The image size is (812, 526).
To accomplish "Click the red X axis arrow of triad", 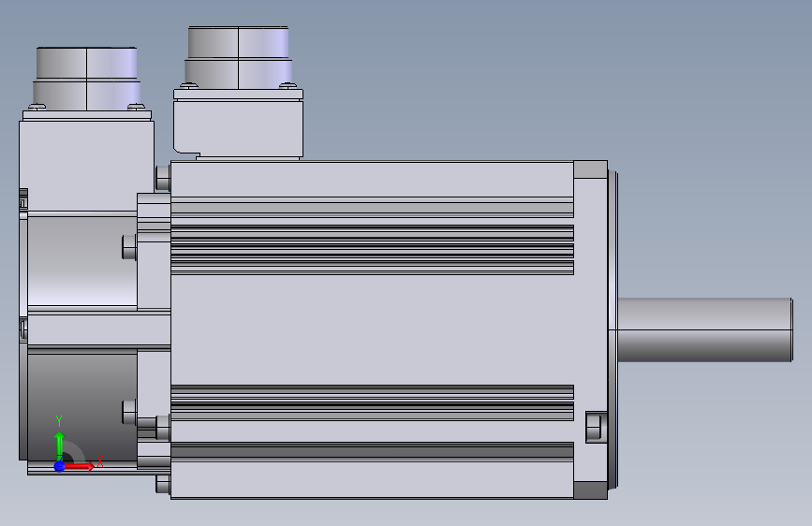I will click(x=79, y=466).
